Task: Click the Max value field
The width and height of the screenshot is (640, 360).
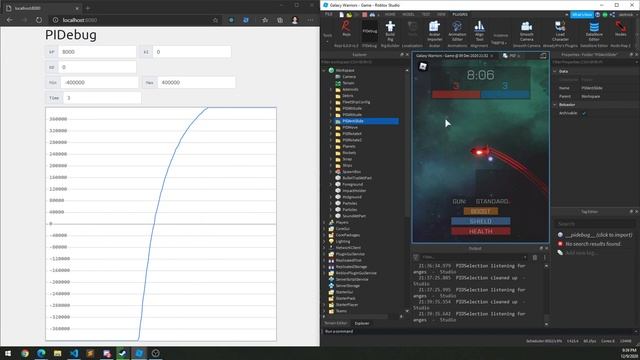Action: [x=196, y=82]
